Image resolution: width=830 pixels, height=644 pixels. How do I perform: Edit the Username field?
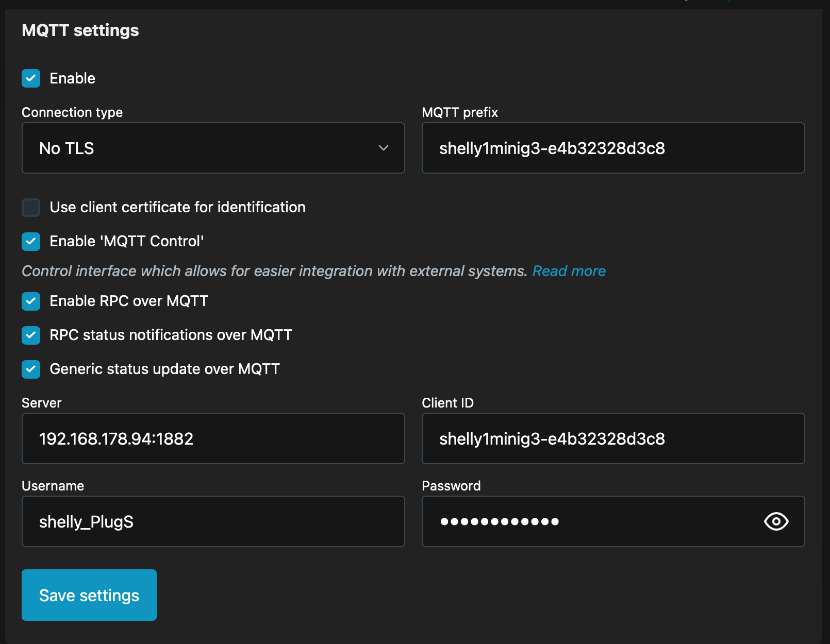coord(213,522)
